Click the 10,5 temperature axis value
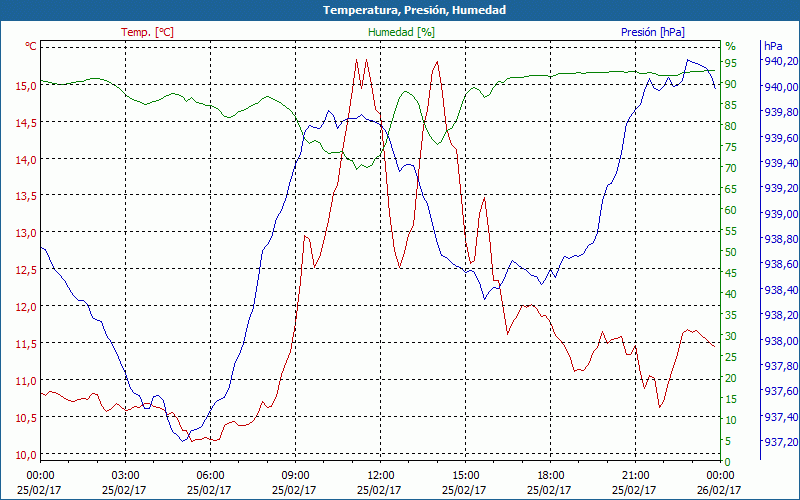 26,418
